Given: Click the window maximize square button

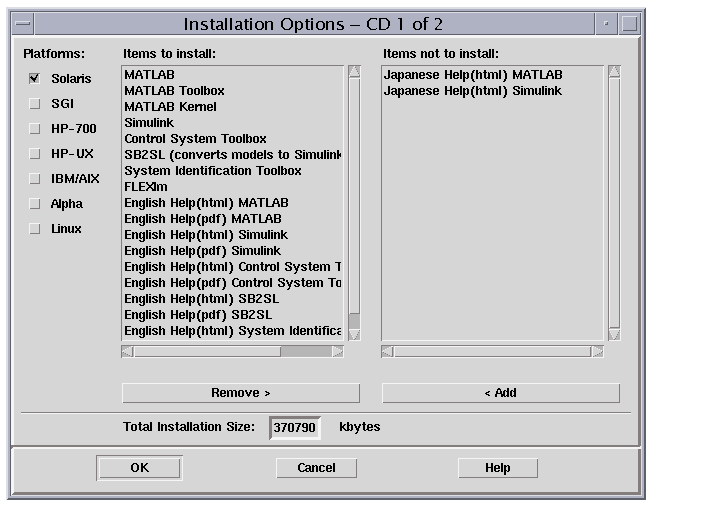Looking at the screenshot, I should [629, 23].
